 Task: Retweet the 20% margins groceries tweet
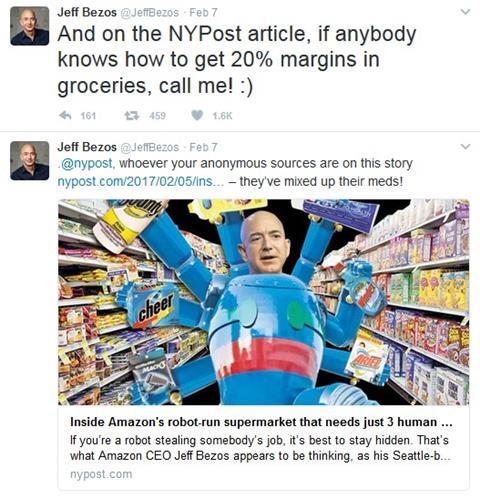(132, 115)
